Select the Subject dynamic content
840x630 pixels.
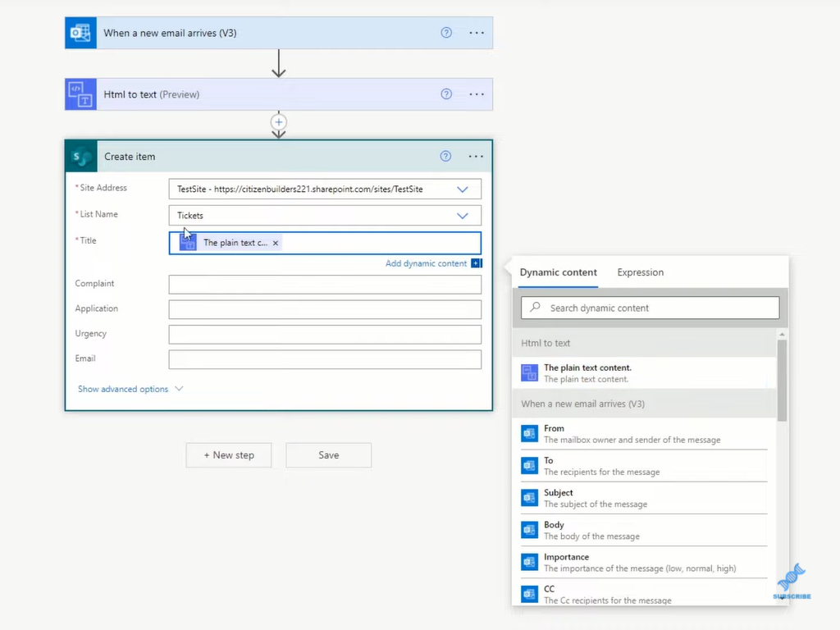[644, 498]
